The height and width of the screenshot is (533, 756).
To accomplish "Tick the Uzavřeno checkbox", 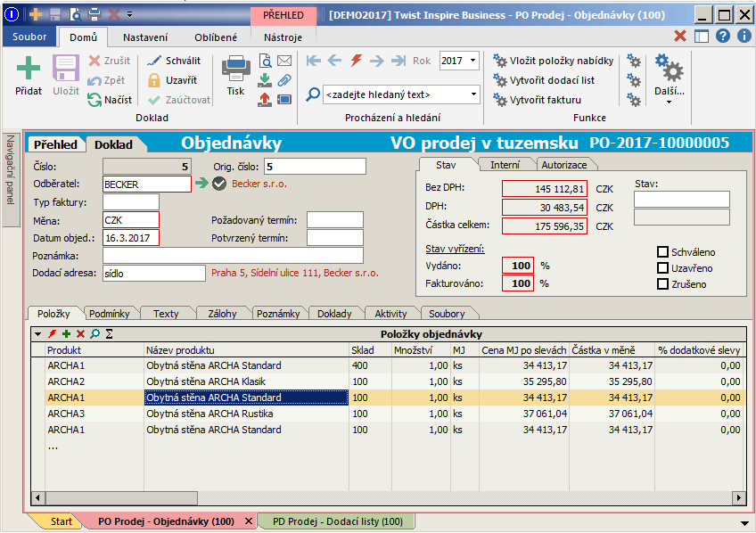I will pyautogui.click(x=662, y=268).
